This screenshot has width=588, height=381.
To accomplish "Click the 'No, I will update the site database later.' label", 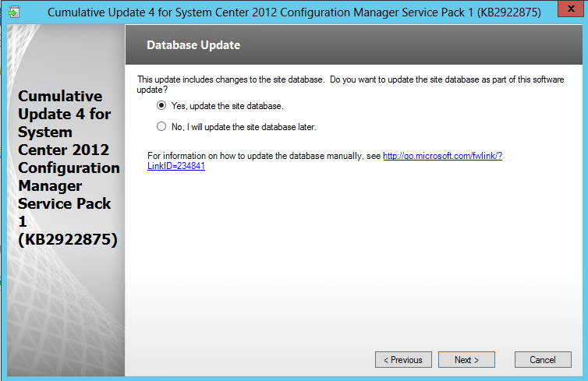I will point(243,127).
